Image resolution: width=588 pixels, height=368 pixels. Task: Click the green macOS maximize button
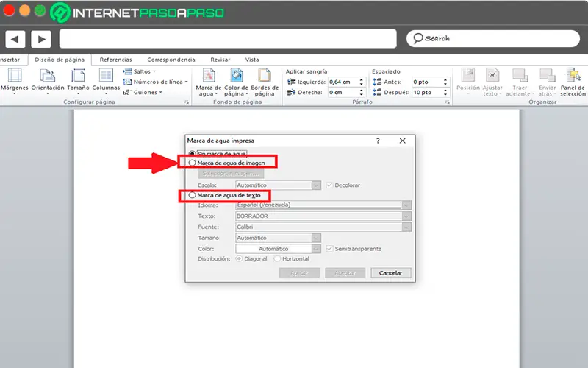click(x=40, y=10)
